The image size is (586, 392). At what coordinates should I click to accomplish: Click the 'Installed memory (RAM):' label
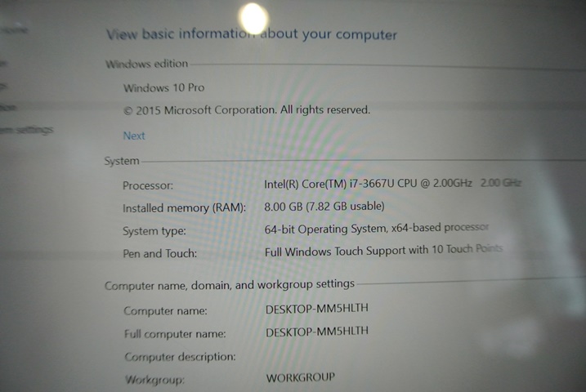pos(184,208)
